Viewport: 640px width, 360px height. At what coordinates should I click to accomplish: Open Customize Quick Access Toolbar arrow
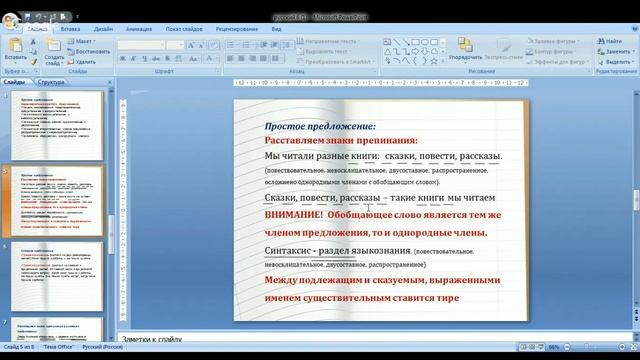point(77,17)
